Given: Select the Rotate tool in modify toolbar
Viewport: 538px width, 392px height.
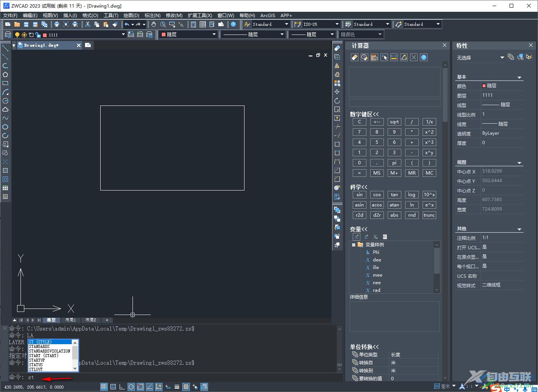Looking at the screenshot, I should coord(337,101).
